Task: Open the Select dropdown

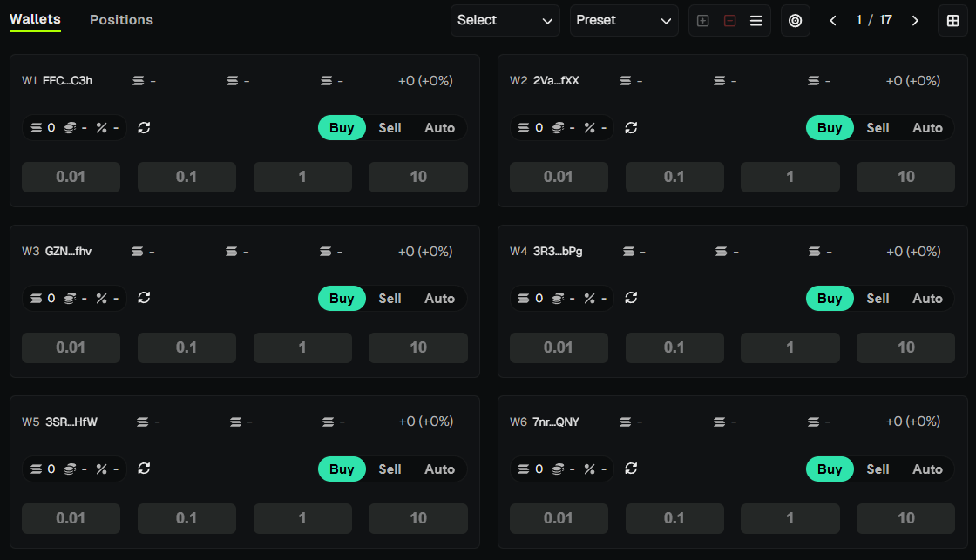Action: (x=505, y=20)
